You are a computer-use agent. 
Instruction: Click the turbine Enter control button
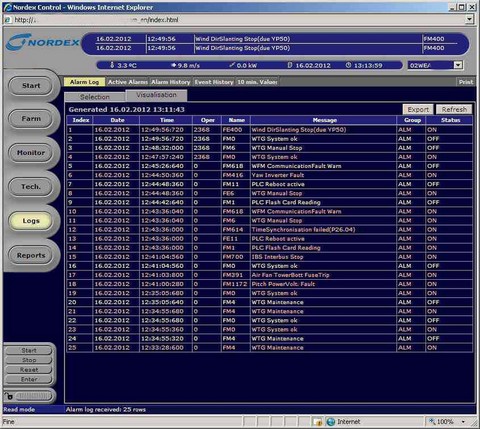tap(29, 379)
